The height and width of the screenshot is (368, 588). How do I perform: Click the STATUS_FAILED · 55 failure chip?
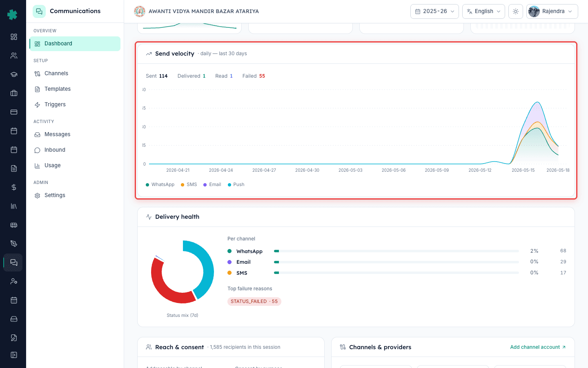point(254,301)
